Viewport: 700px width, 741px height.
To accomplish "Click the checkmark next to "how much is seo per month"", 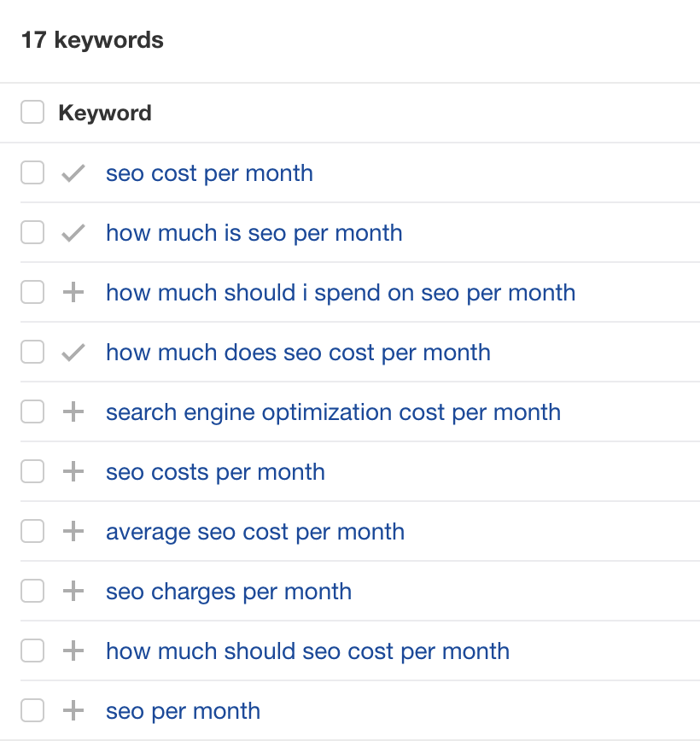I will click(x=73, y=232).
